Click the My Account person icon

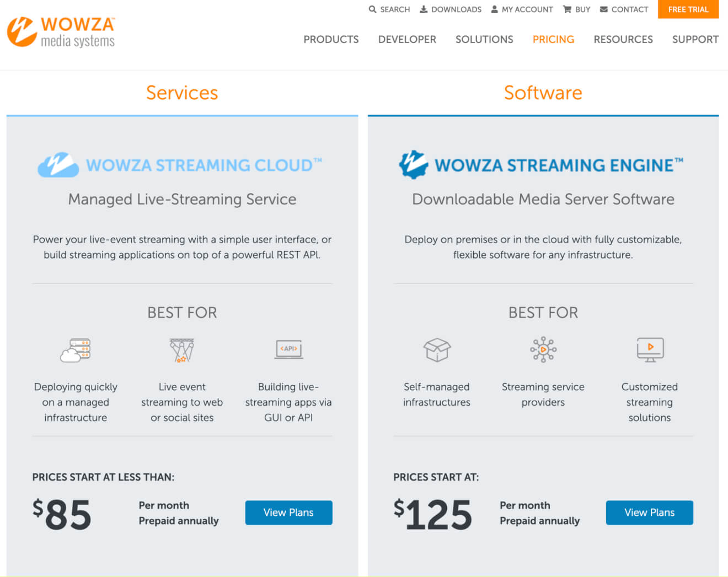pos(494,9)
